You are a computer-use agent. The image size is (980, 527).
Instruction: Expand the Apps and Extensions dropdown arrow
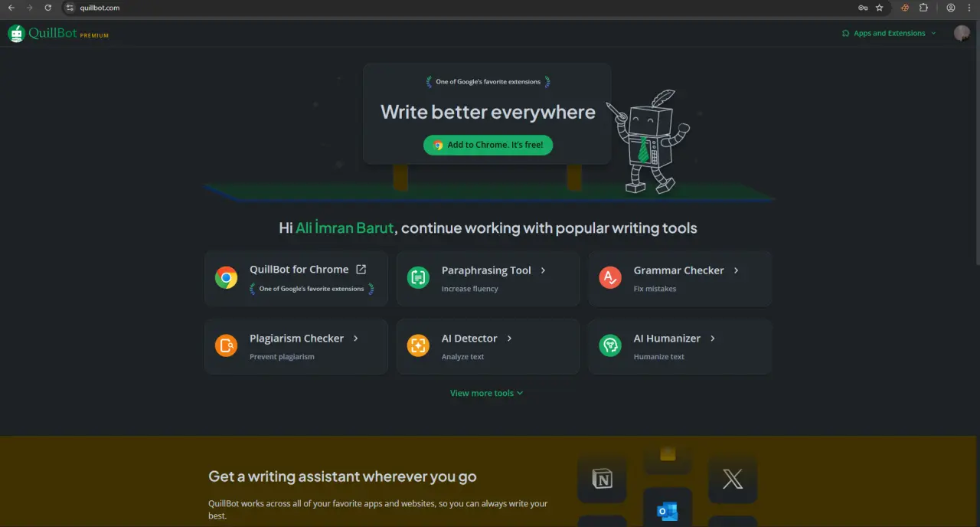pyautogui.click(x=933, y=34)
